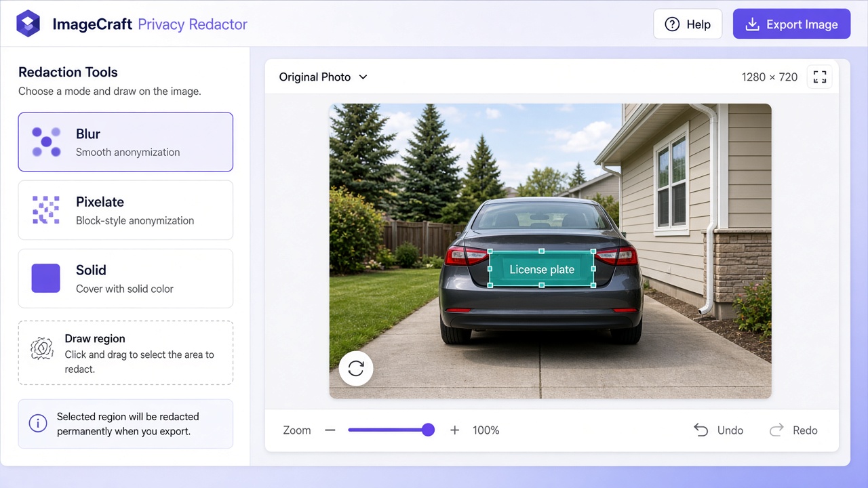Click the zoom slider handle
This screenshot has width=868, height=488.
tap(428, 430)
